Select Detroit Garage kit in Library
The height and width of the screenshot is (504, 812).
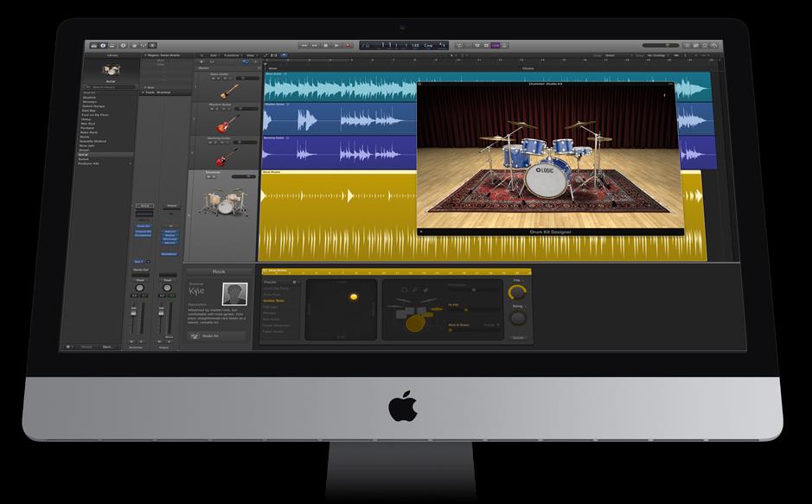(x=93, y=106)
